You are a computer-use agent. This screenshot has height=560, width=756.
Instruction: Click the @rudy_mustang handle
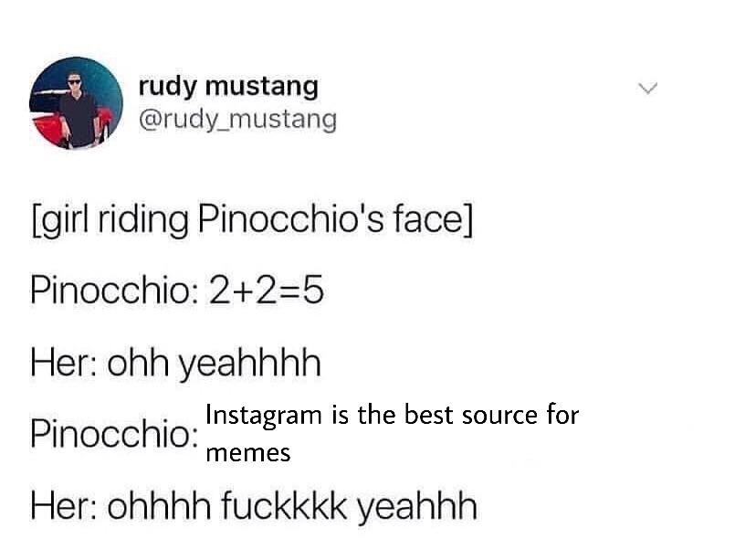[x=237, y=119]
